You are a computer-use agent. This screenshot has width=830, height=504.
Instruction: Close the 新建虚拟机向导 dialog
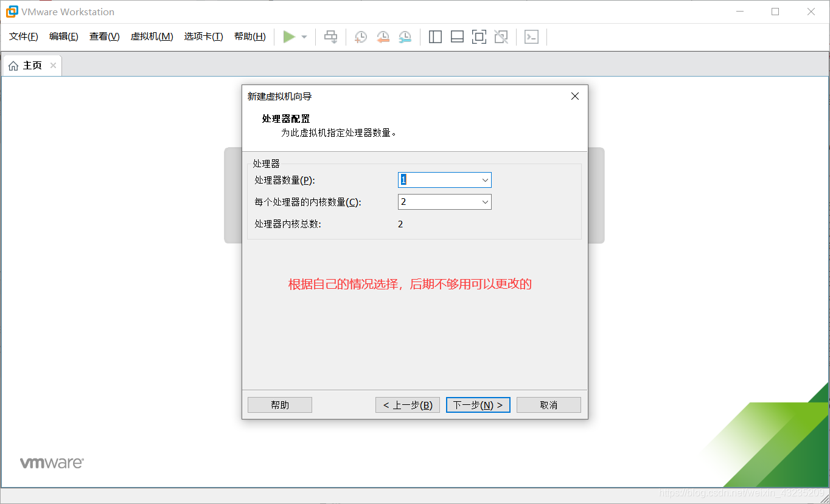click(x=575, y=96)
